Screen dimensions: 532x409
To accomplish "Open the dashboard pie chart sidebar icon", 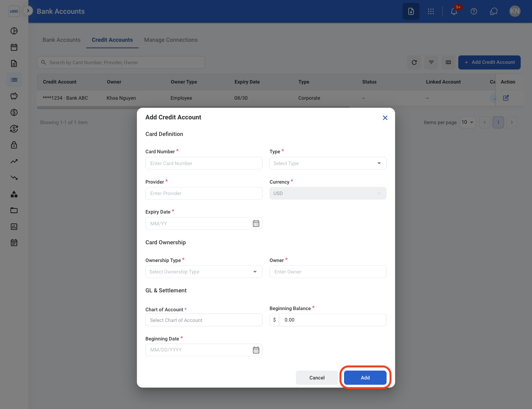I will pos(14,31).
